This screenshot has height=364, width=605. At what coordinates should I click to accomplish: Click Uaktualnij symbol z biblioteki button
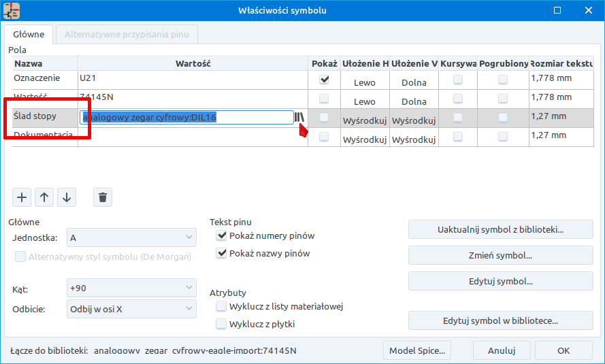coord(500,229)
